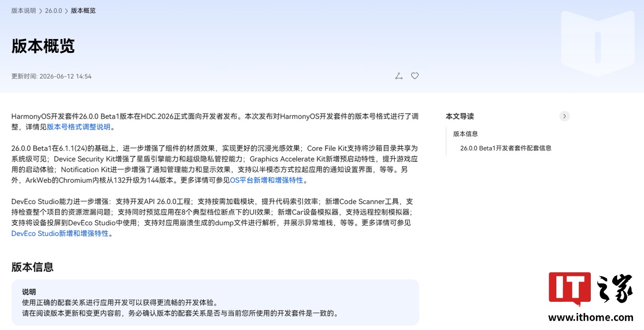This screenshot has height=330, width=644.
Task: Open the OS平台新增和增强特性 link
Action: tap(267, 180)
